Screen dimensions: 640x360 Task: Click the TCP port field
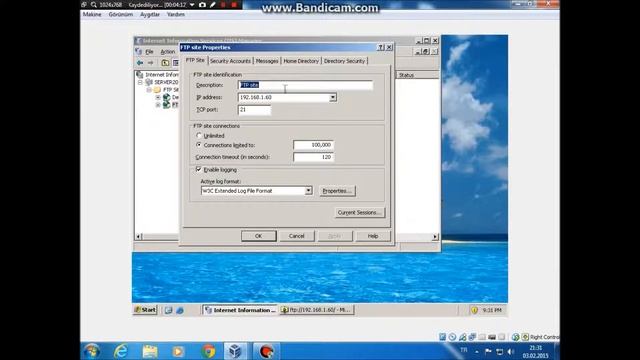(x=254, y=110)
